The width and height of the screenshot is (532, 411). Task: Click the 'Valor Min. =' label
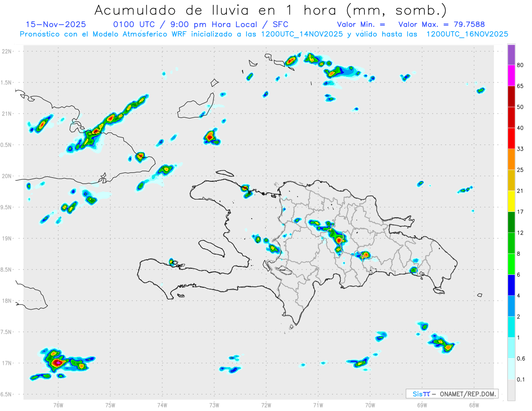tap(361, 24)
